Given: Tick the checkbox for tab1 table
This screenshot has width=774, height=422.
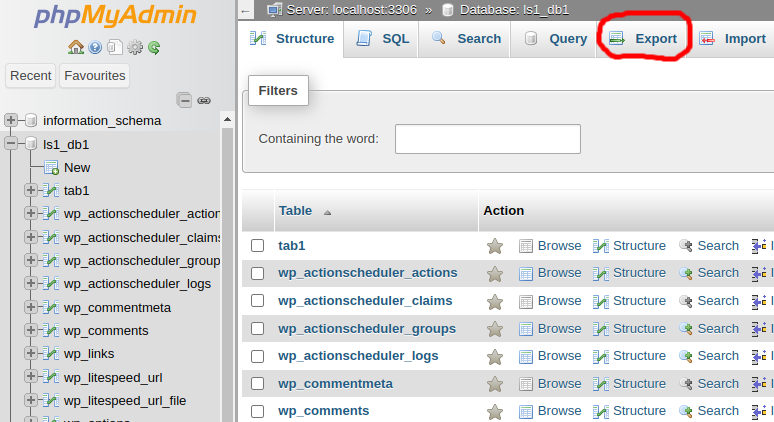Looking at the screenshot, I should [257, 246].
